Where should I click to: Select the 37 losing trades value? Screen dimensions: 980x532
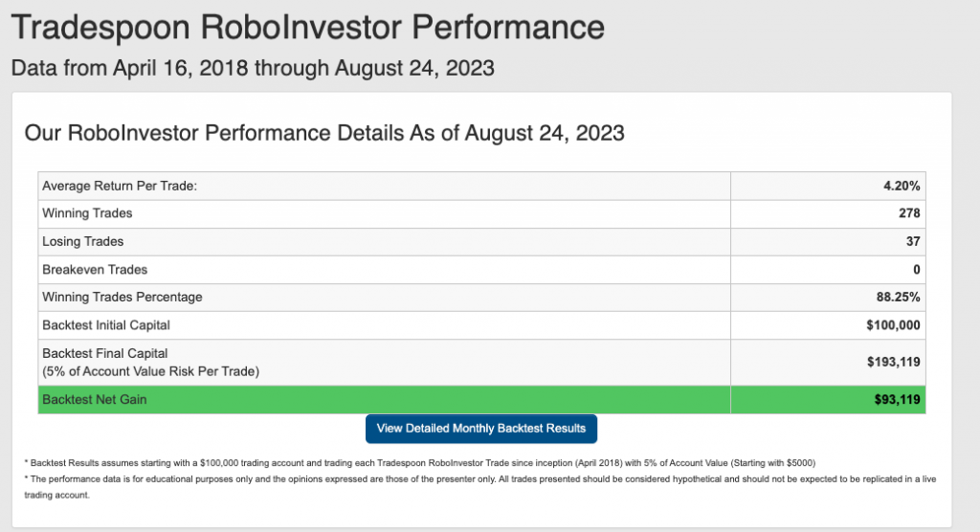point(913,241)
